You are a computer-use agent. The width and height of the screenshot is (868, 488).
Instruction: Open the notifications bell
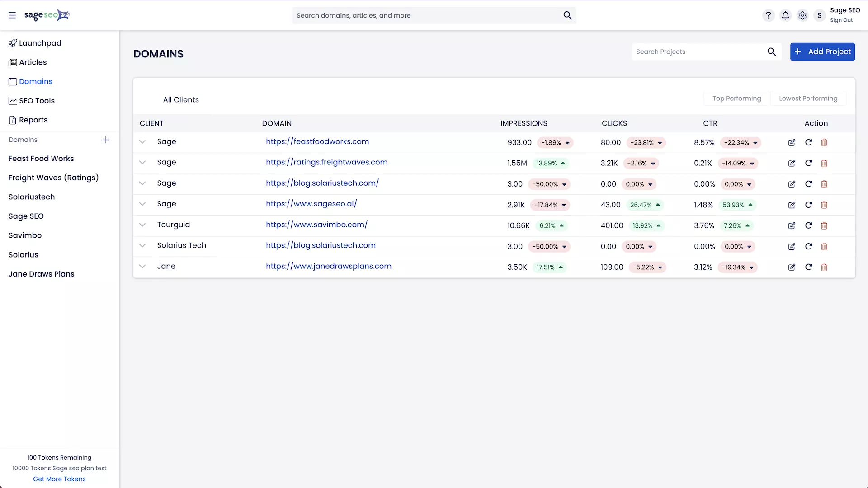pyautogui.click(x=785, y=15)
